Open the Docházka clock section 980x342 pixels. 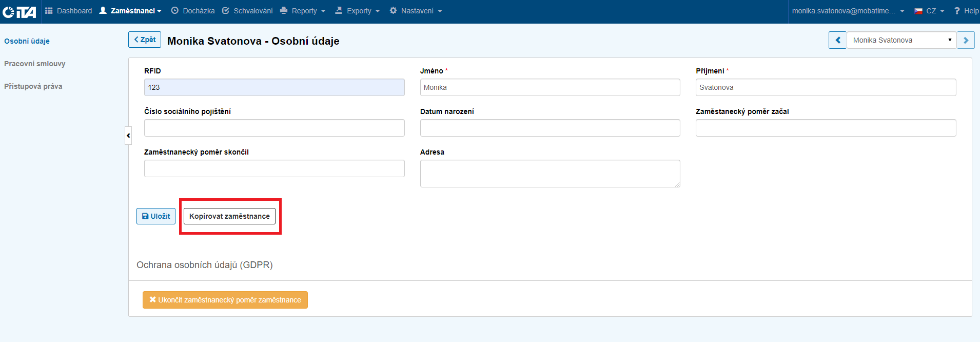(x=193, y=11)
